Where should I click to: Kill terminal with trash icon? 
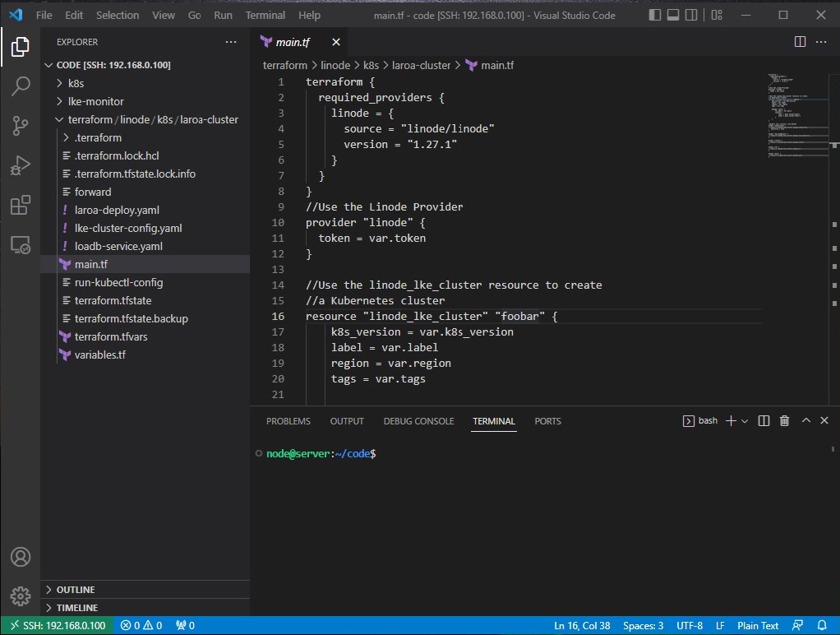point(784,421)
